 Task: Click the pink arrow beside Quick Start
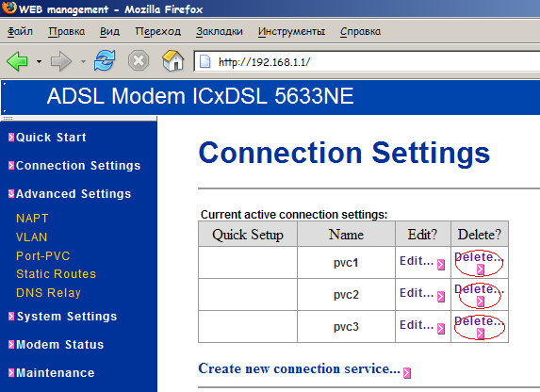point(11,137)
